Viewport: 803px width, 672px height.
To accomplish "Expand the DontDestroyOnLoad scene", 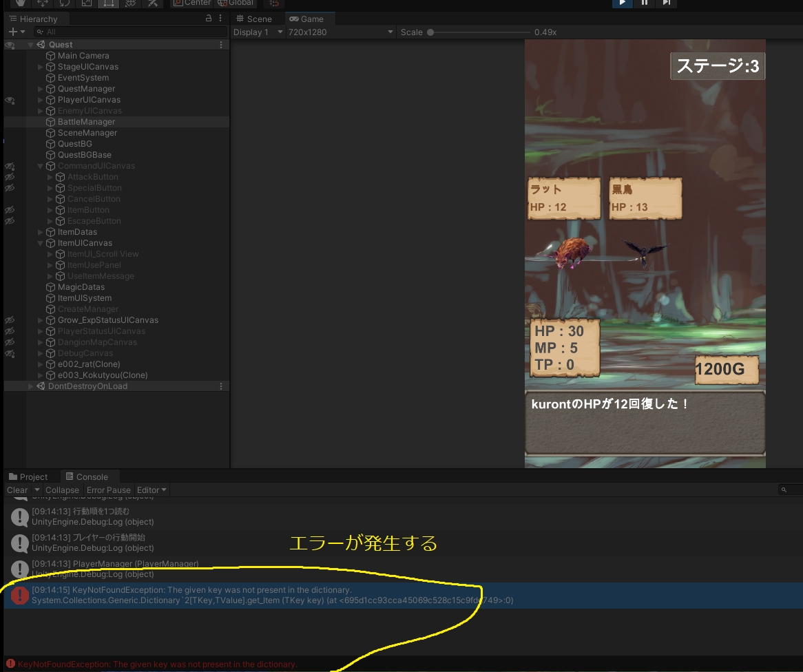I will click(31, 386).
